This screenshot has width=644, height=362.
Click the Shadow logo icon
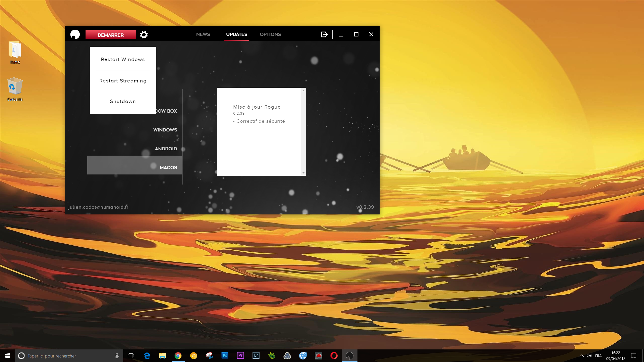click(x=75, y=34)
